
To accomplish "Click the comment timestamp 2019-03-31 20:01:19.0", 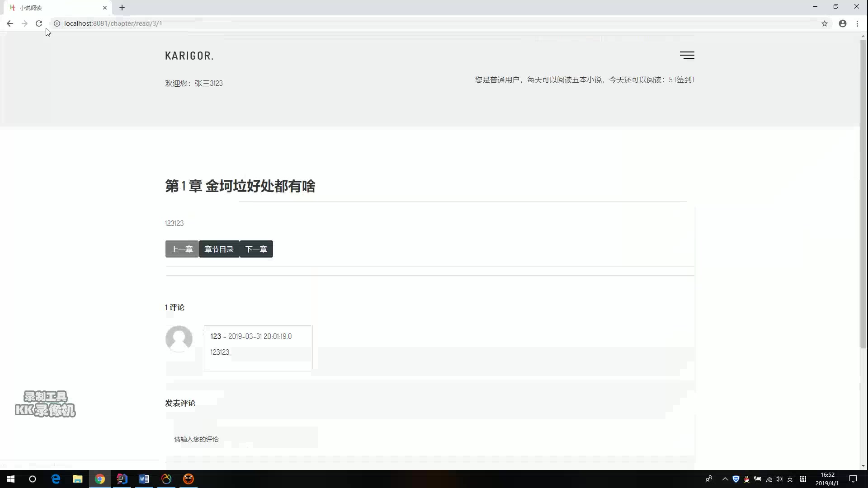I will click(x=260, y=336).
